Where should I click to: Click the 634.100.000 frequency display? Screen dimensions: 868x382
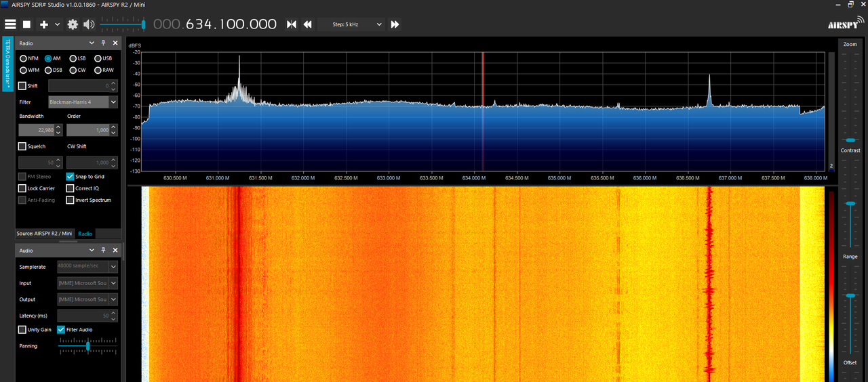(215, 24)
